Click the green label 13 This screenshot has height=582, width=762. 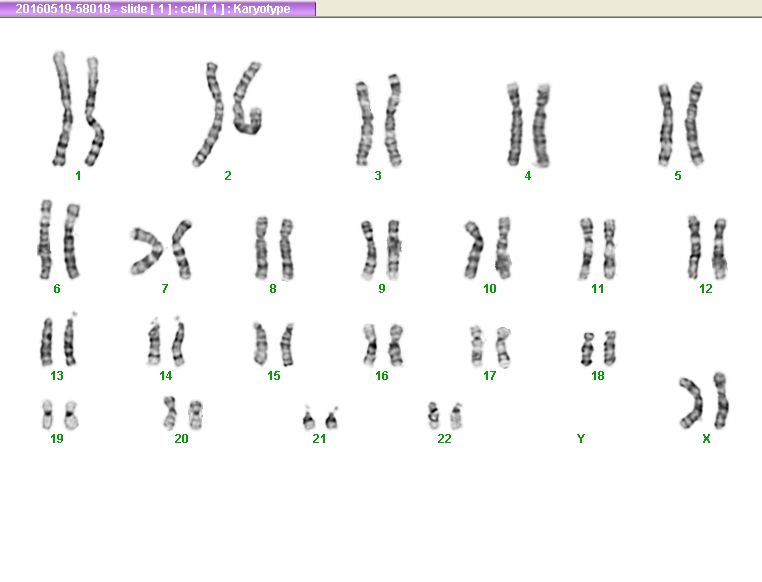57,376
